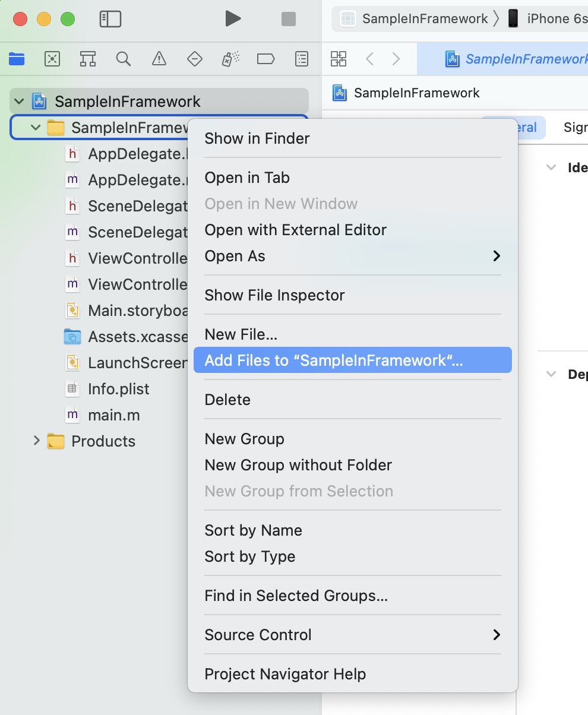Open the Find navigator magnifier icon
This screenshot has width=588, height=715.
pos(124,59)
